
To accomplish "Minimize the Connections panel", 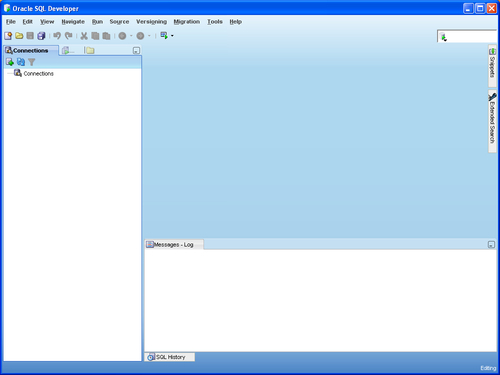I will pyautogui.click(x=136, y=50).
